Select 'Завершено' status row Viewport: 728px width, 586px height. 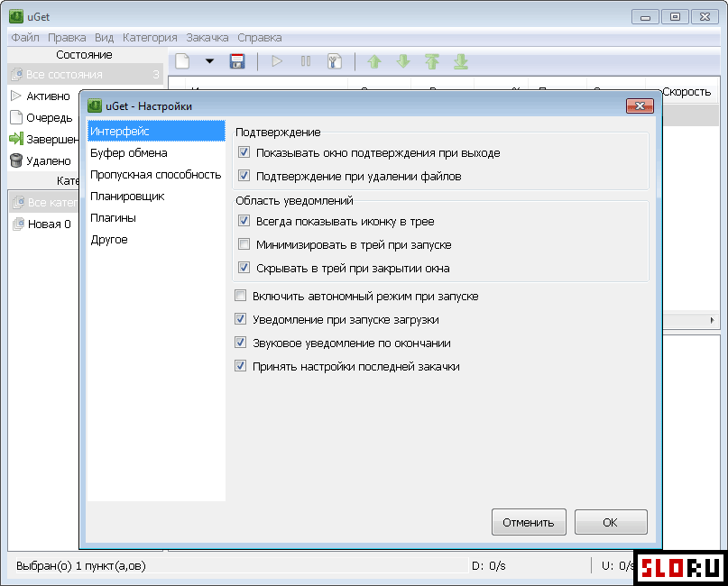(x=44, y=139)
